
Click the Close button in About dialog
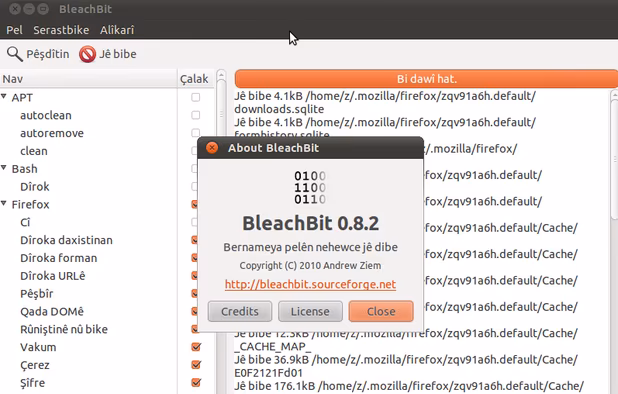click(x=381, y=311)
